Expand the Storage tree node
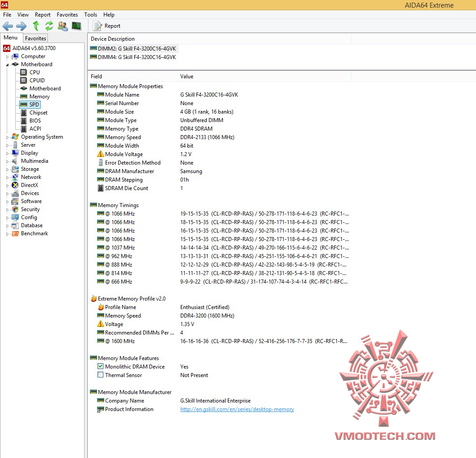This screenshot has width=476, height=458. [7, 170]
